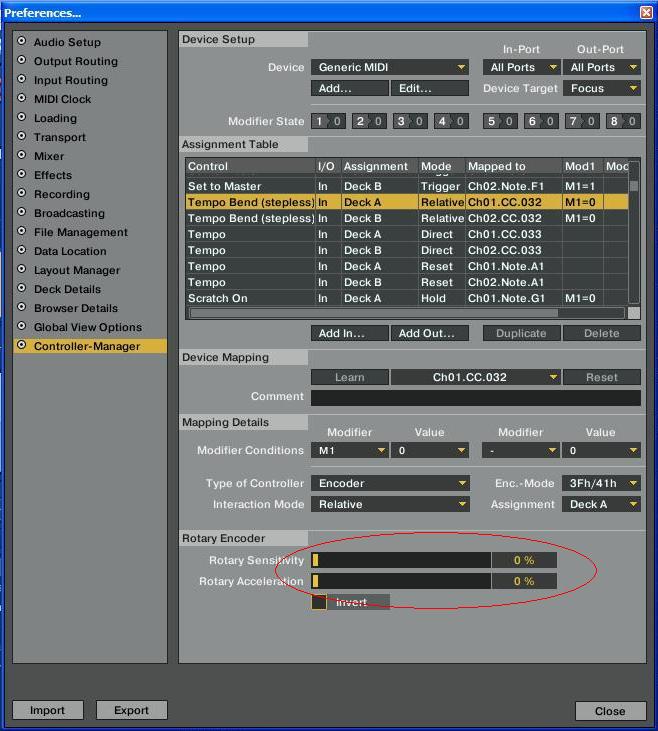Viewport: 658px width, 731px height.
Task: Close the Preferences window with the X
Action: (646, 12)
